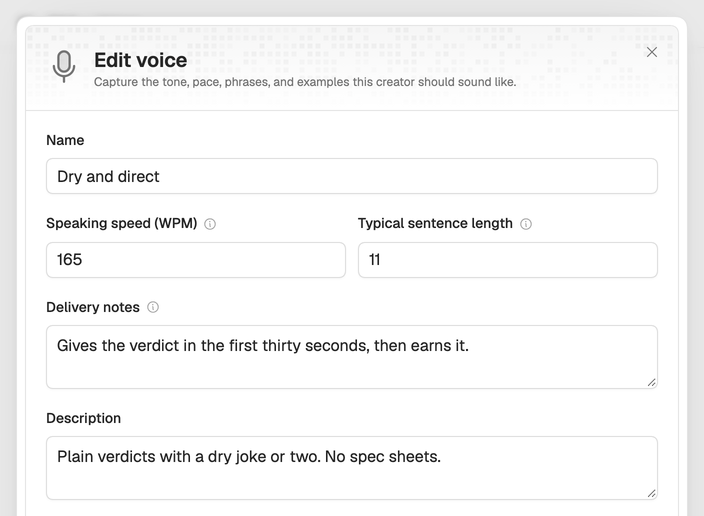Focus the Typical sentence length field showing 11
704x516 pixels.
tap(508, 260)
